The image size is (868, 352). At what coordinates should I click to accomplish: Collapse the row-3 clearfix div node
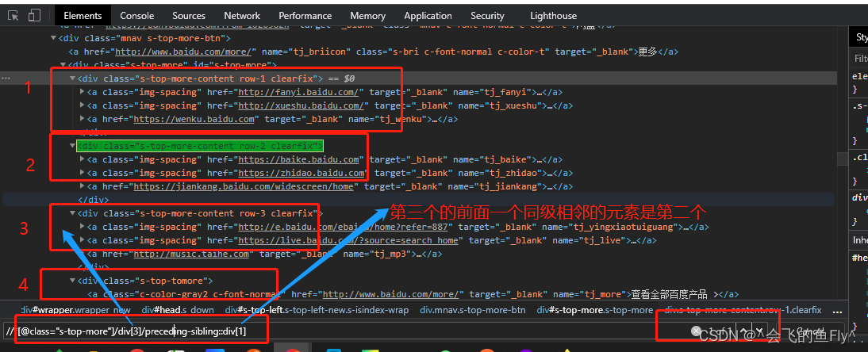coord(72,213)
